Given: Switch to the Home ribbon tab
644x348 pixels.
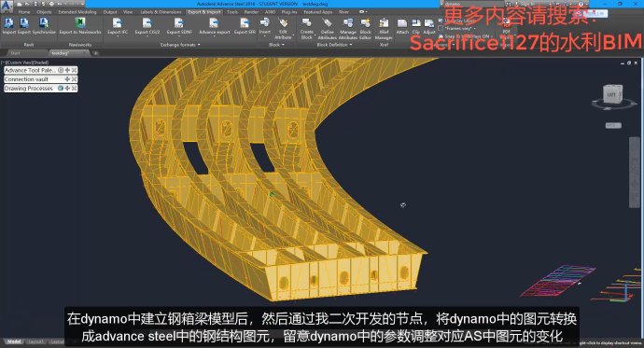Looking at the screenshot, I should pyautogui.click(x=24, y=12).
